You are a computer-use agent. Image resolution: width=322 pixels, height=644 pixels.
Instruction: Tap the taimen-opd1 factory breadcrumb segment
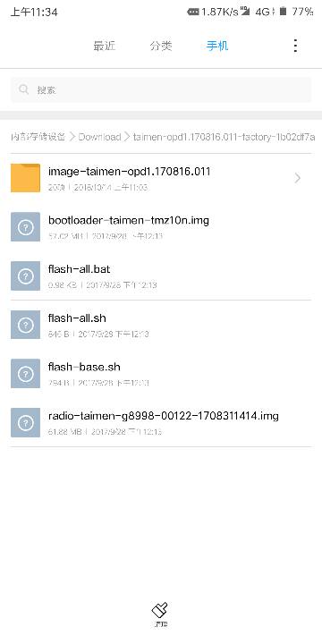pos(225,137)
